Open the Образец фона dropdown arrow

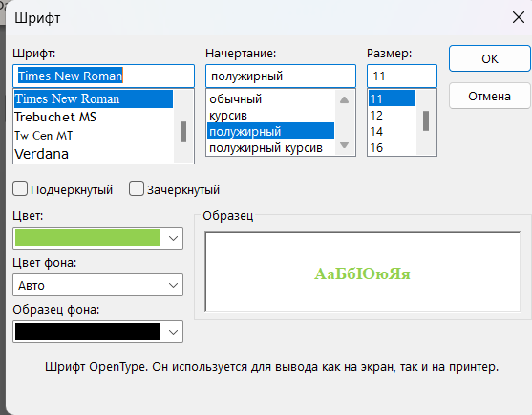[173, 332]
